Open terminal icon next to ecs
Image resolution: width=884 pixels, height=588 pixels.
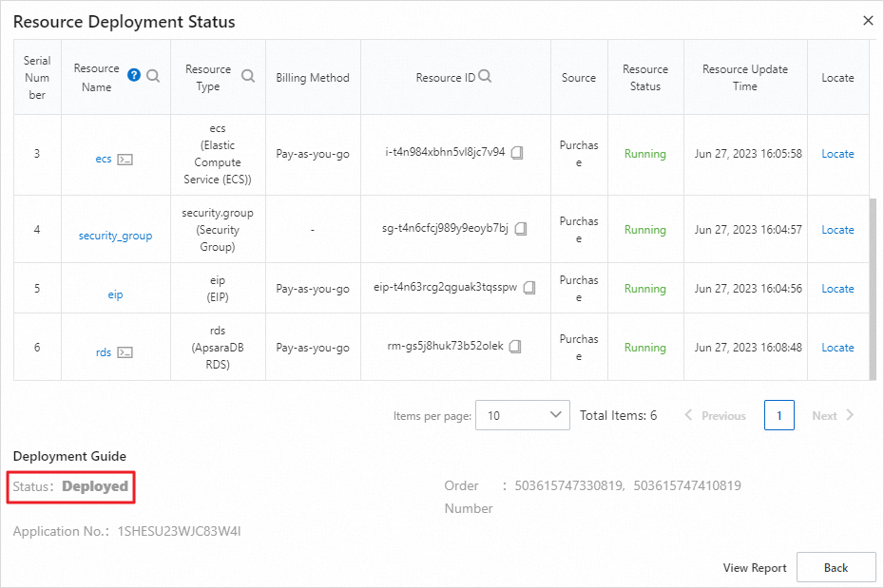[x=125, y=160]
